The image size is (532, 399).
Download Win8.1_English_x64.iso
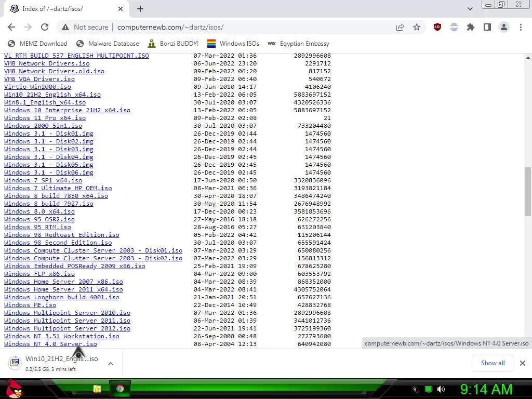click(x=45, y=102)
